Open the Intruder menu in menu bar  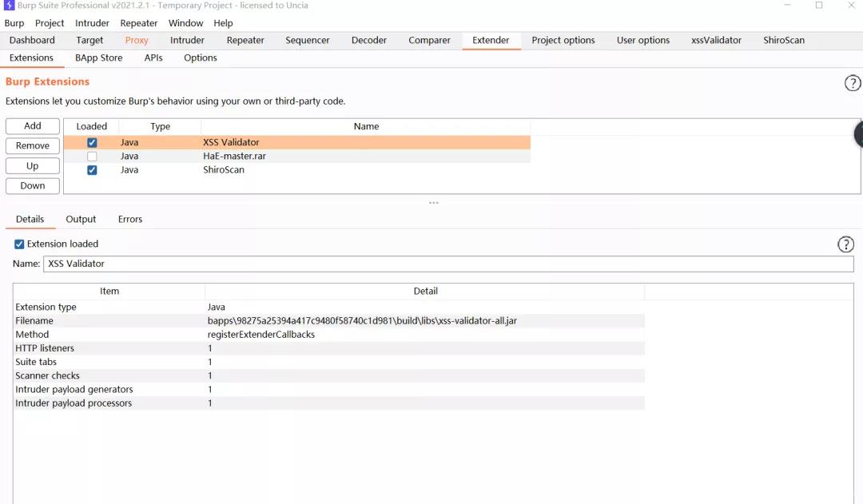pyautogui.click(x=92, y=23)
